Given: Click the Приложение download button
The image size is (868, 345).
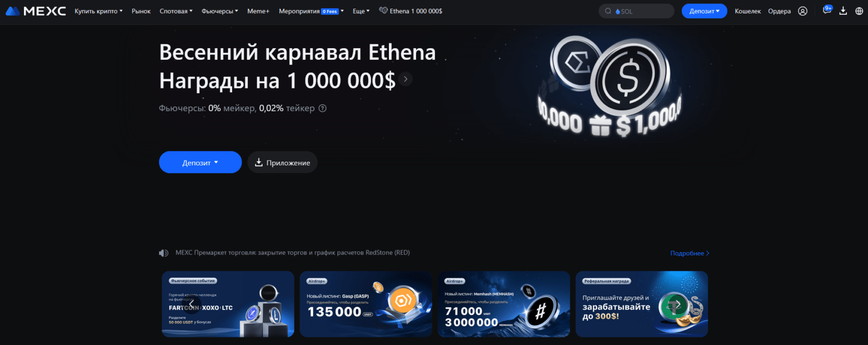Looking at the screenshot, I should pyautogui.click(x=283, y=162).
